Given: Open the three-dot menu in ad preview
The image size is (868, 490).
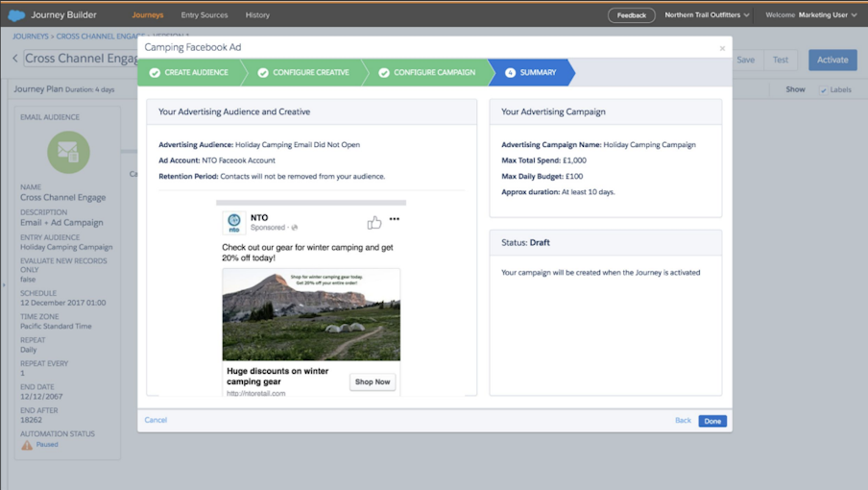Looking at the screenshot, I should click(394, 219).
